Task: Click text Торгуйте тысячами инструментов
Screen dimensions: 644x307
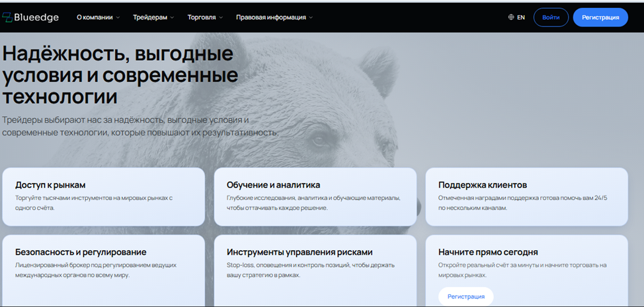Action: [94, 203]
